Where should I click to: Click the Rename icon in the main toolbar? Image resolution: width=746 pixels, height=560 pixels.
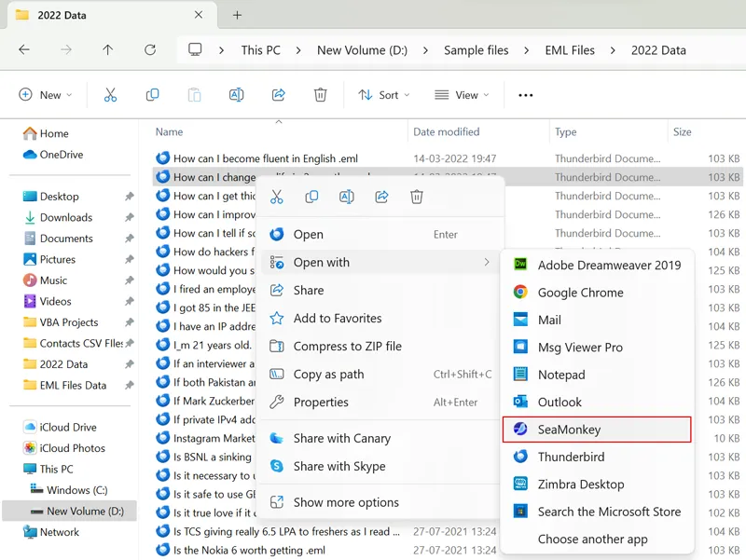tap(237, 95)
